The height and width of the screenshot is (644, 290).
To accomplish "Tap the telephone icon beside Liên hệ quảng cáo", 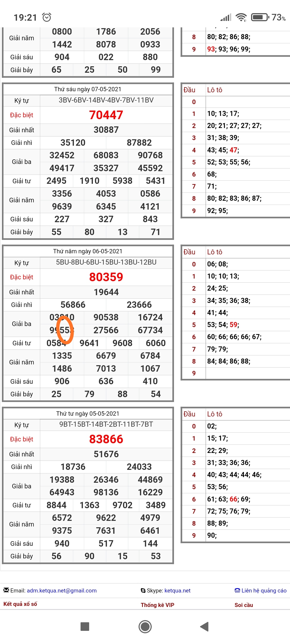I will 237,590.
